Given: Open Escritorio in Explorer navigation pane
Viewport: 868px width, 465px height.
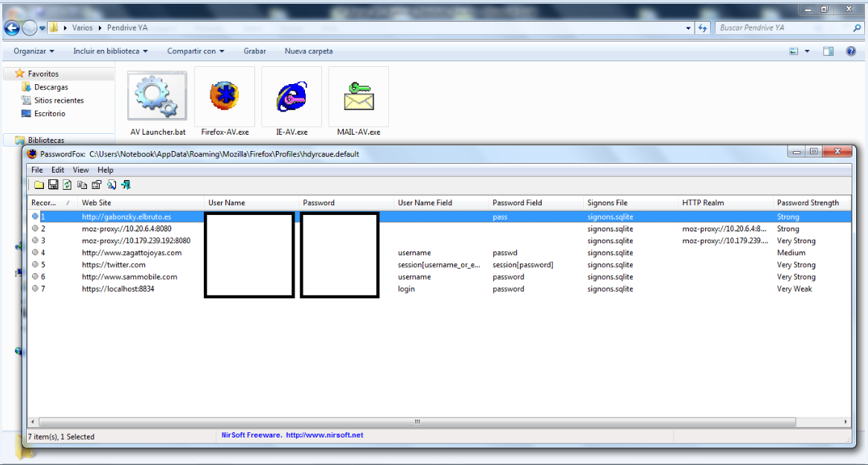Looking at the screenshot, I should point(49,114).
